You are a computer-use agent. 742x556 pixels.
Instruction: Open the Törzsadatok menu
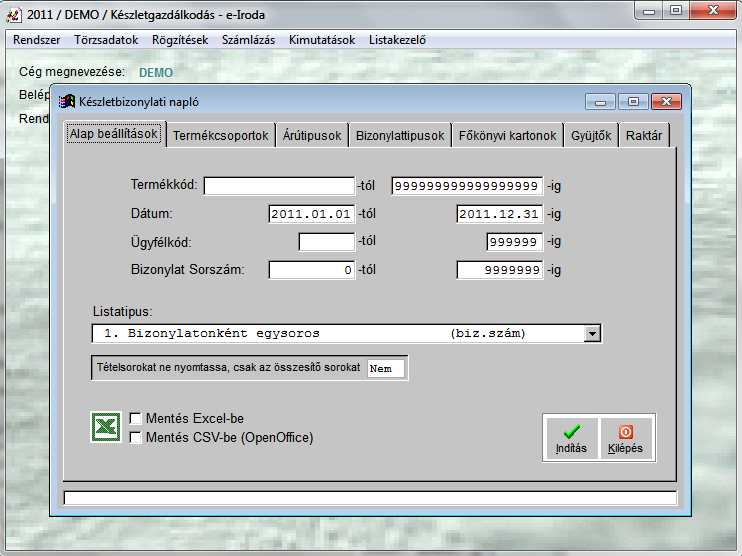[x=107, y=40]
